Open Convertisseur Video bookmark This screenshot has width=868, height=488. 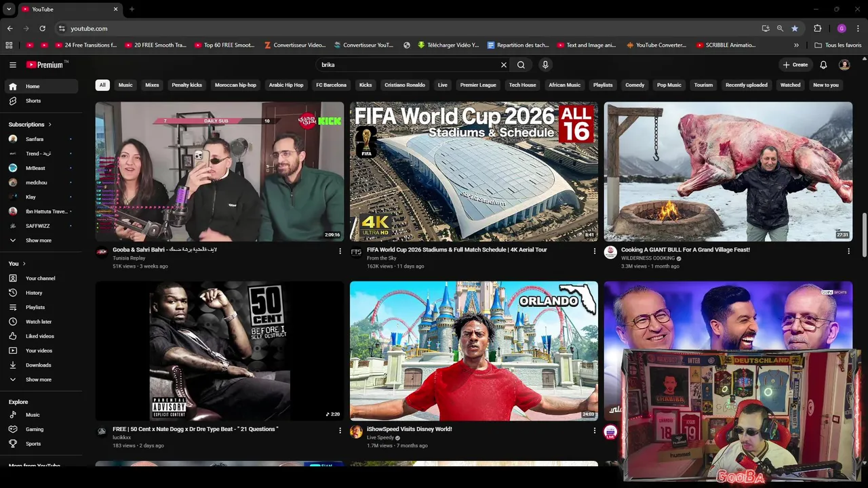[295, 45]
